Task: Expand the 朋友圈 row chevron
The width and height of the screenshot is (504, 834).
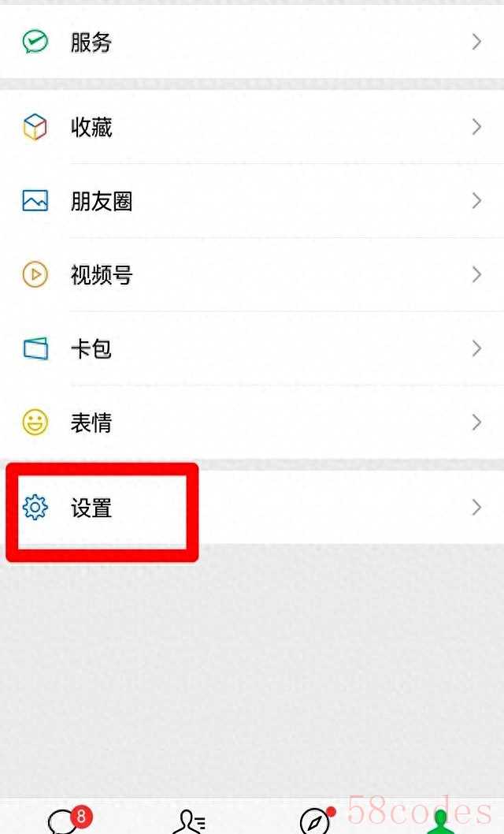Action: click(476, 200)
